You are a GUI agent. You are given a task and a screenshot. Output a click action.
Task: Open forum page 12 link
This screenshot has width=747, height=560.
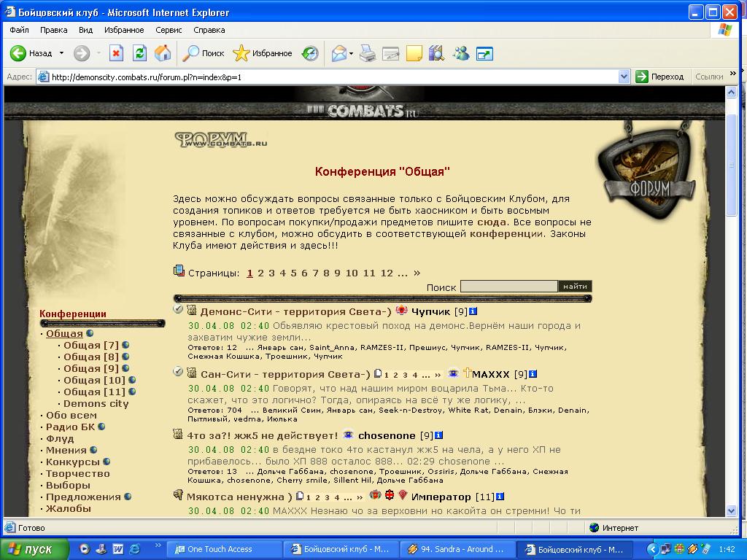click(387, 273)
